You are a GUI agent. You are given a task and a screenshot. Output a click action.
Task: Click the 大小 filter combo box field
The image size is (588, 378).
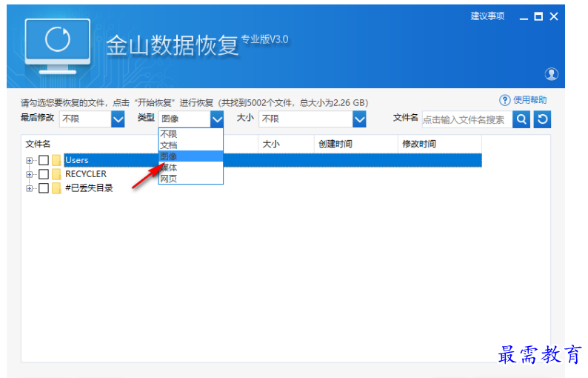click(313, 119)
